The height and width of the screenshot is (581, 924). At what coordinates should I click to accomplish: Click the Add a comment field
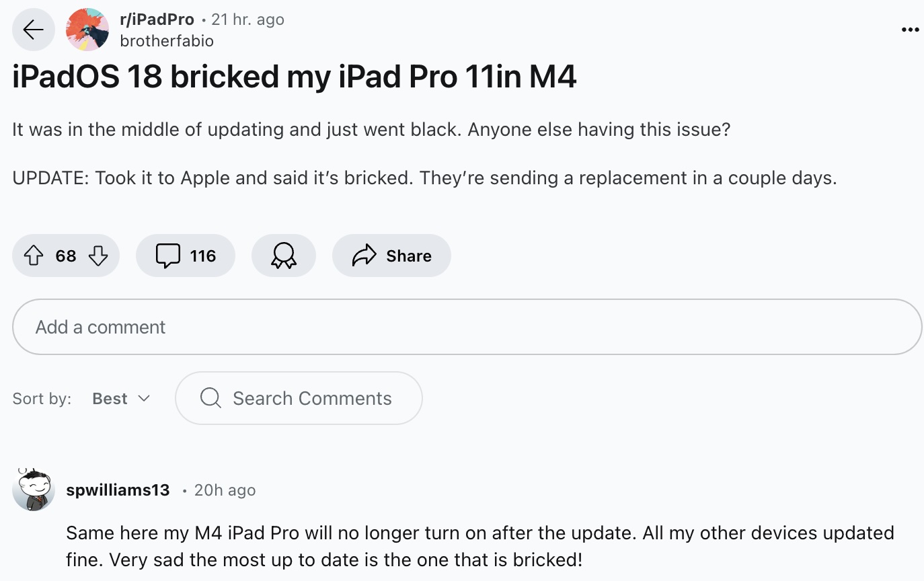pos(467,327)
